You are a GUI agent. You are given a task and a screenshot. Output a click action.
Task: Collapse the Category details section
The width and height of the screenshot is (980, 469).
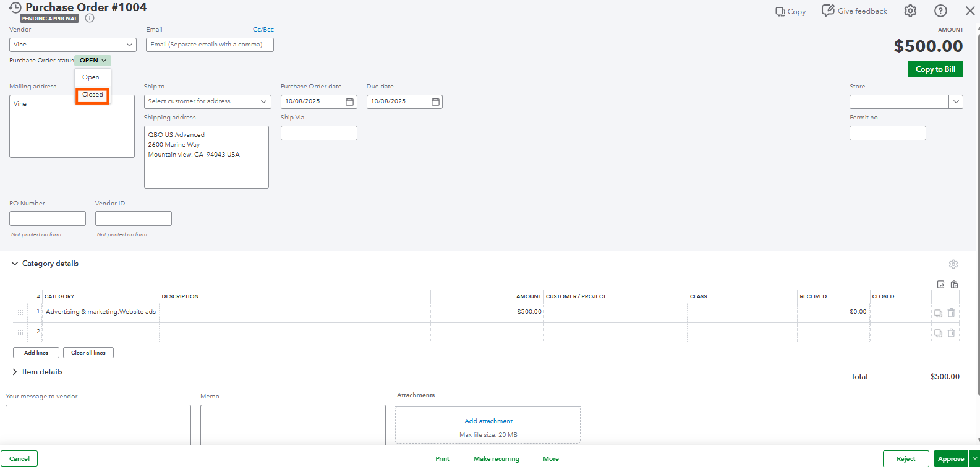(15, 264)
